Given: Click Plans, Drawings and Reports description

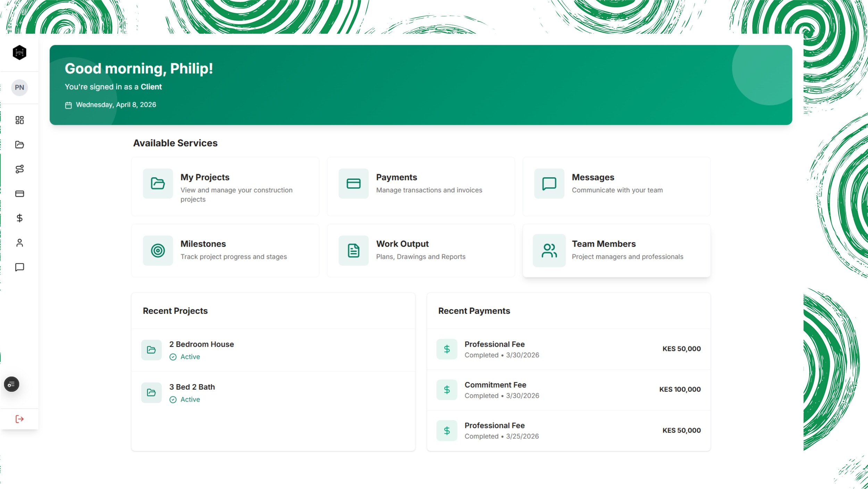Looking at the screenshot, I should tap(421, 256).
